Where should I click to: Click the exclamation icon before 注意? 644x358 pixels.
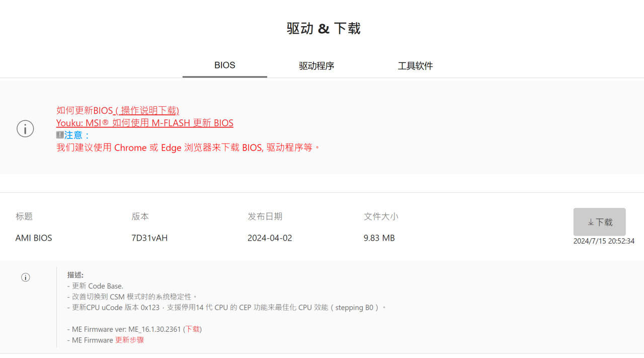point(60,135)
